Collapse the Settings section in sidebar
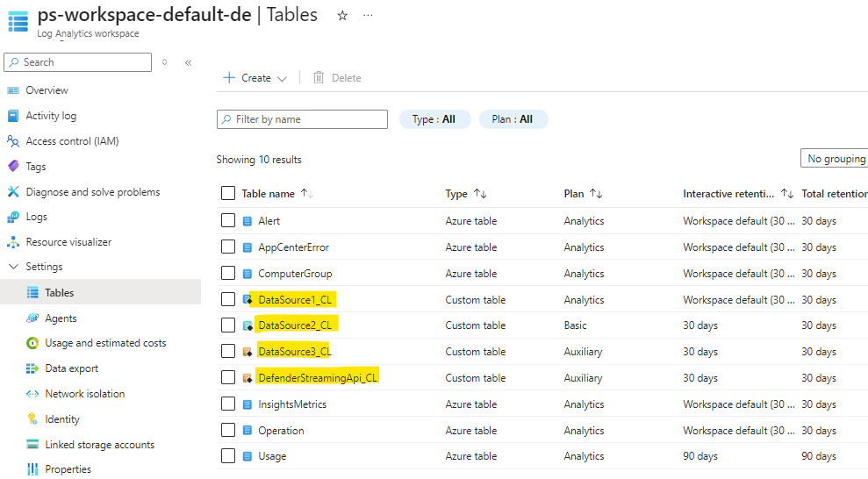Viewport: 868px width, 479px height. click(13, 267)
